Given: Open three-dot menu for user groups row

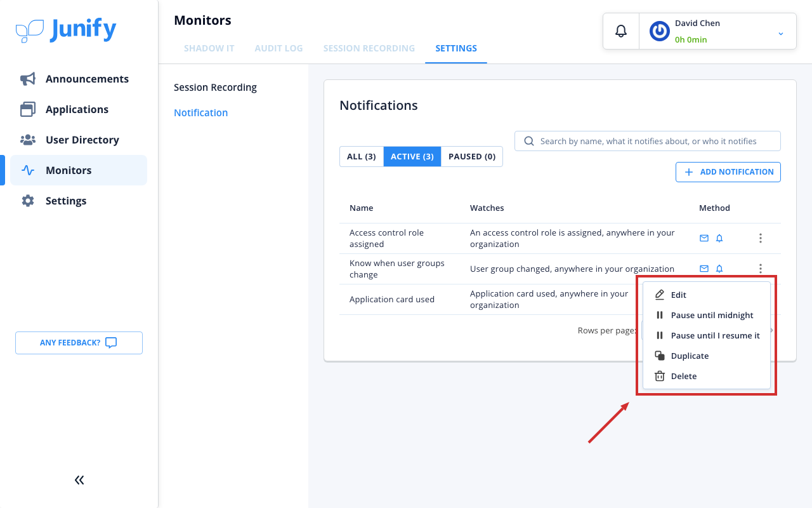Looking at the screenshot, I should point(760,269).
